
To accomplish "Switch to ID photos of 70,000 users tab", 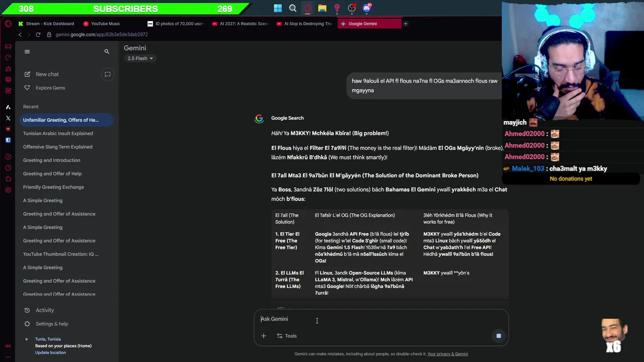I will pos(176,24).
